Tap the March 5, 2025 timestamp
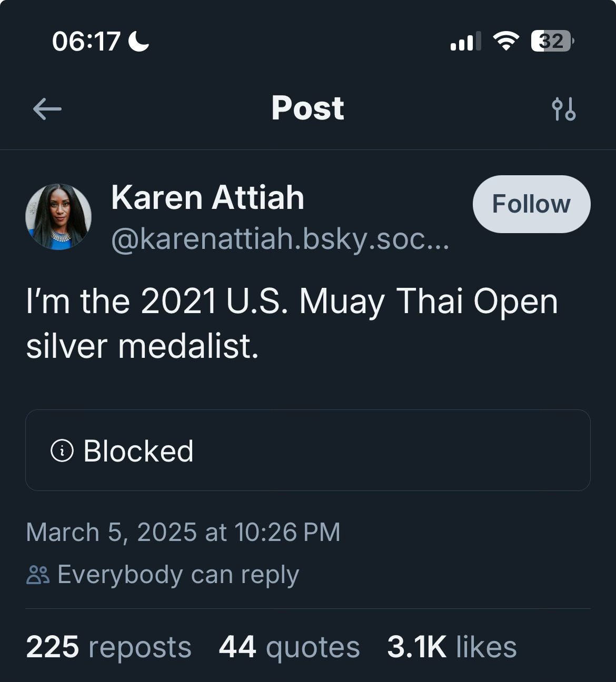Image resolution: width=616 pixels, height=682 pixels. click(183, 532)
